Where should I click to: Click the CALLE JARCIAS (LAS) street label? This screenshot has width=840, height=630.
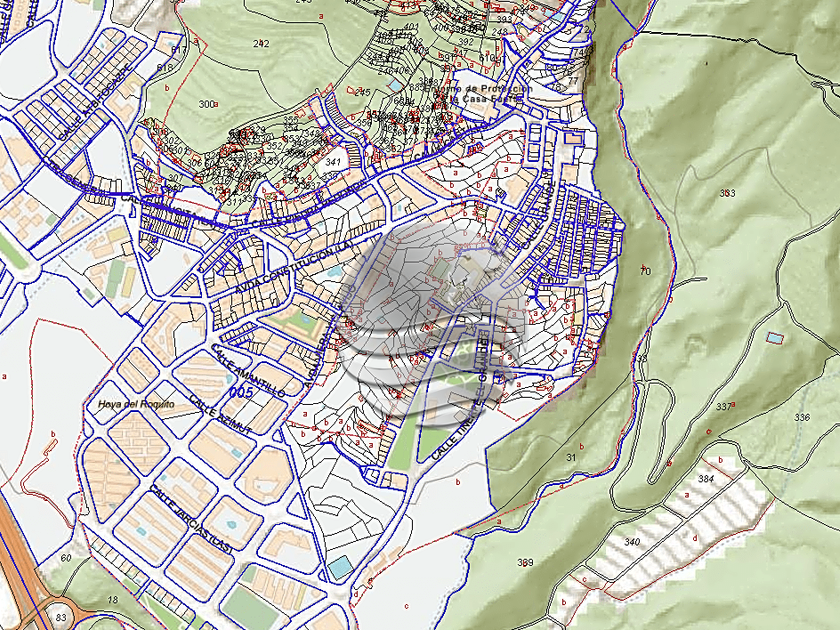[191, 519]
